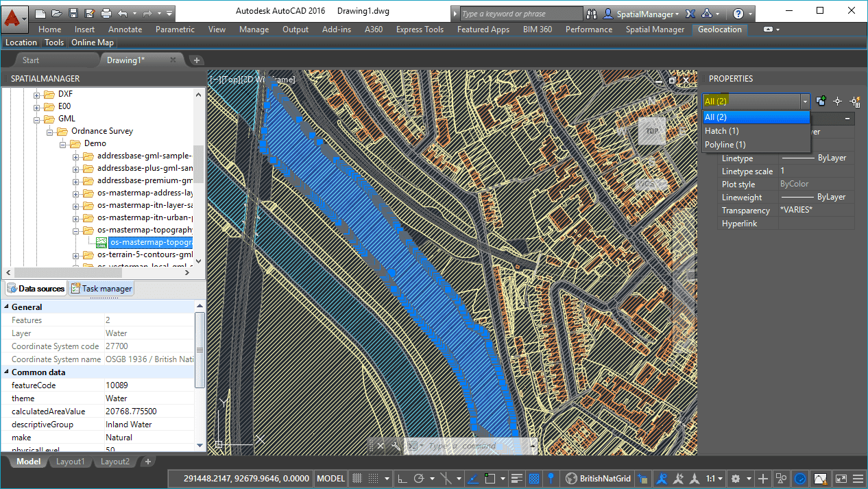Toggle PICKADD icon in Properties panel
Image resolution: width=868 pixels, height=489 pixels.
point(821,101)
